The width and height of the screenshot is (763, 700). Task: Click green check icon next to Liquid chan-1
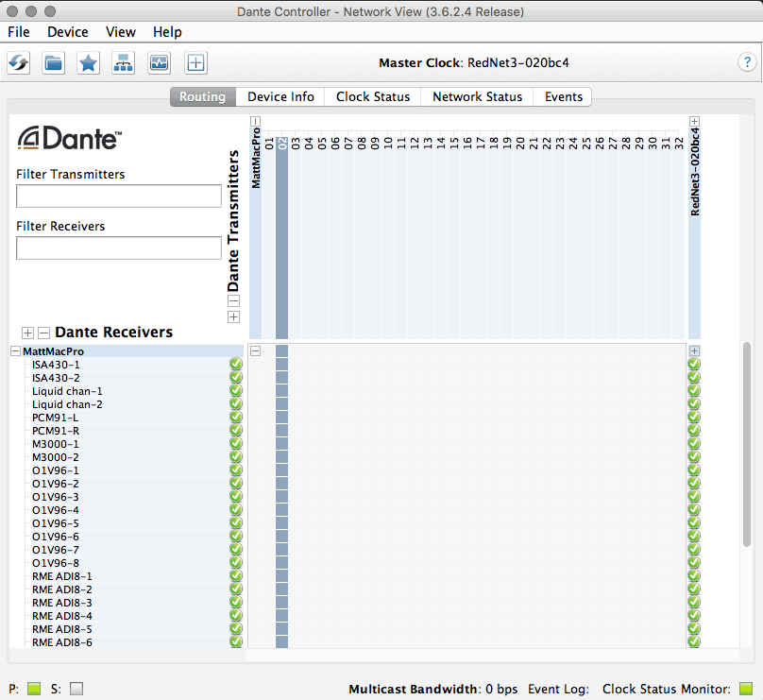click(236, 390)
